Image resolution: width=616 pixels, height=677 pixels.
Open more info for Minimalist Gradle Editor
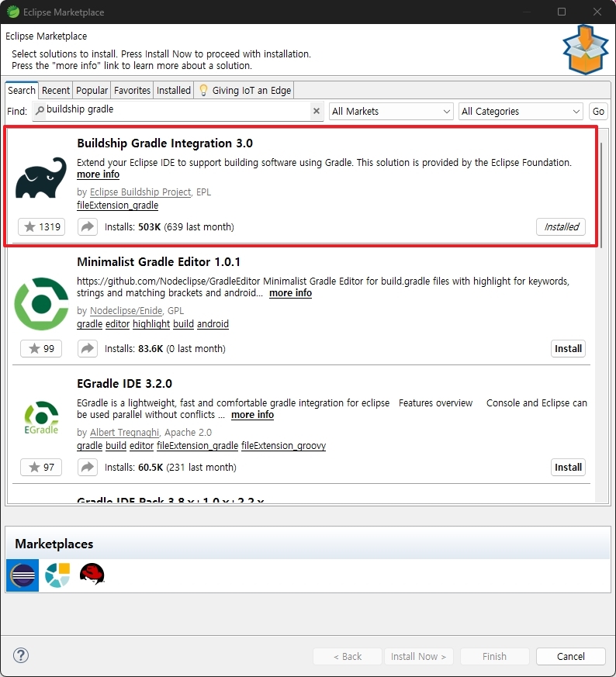click(x=290, y=293)
